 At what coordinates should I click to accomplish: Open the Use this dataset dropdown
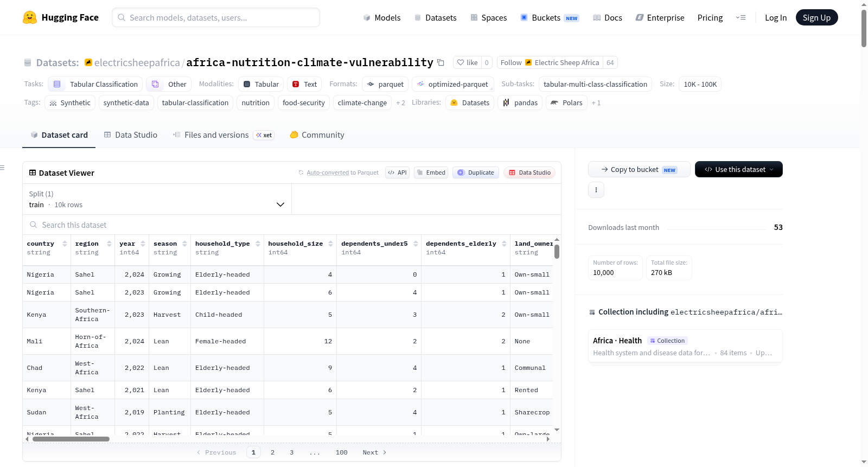739,169
